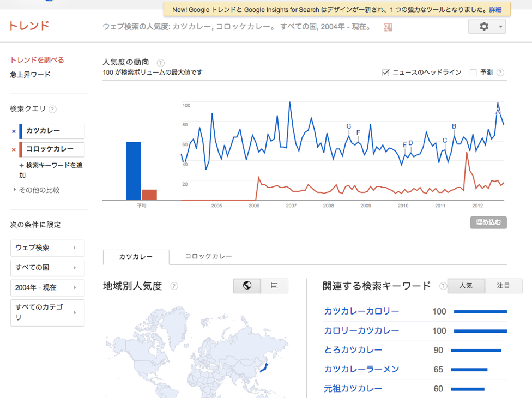Open related keyword カツカレーラーメン
The width and height of the screenshot is (532, 398).
coord(362,370)
